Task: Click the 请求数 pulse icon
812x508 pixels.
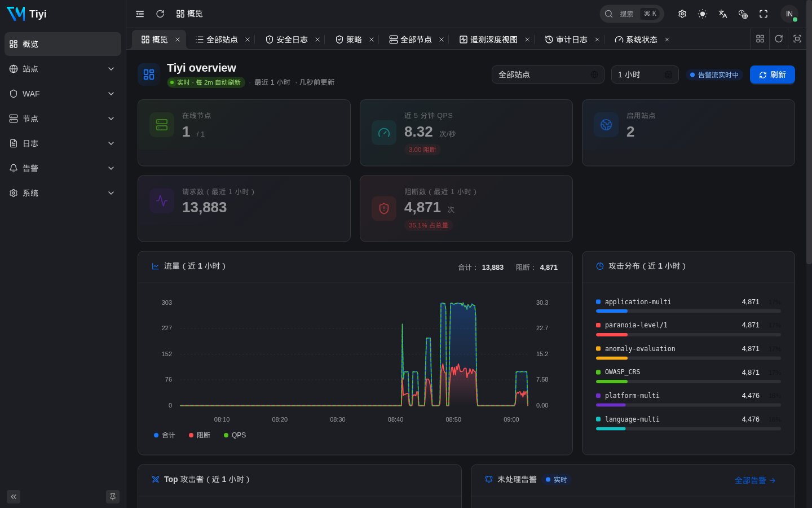Action: coord(162,200)
